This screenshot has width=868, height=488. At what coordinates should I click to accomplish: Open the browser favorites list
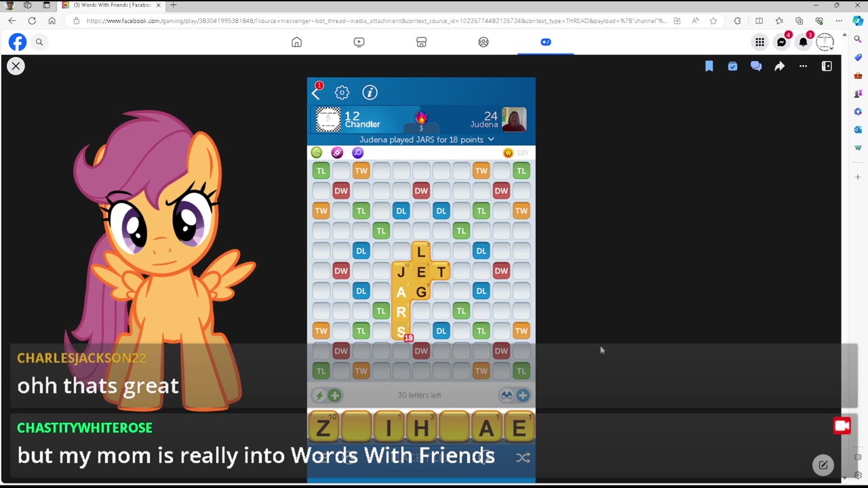point(779,21)
